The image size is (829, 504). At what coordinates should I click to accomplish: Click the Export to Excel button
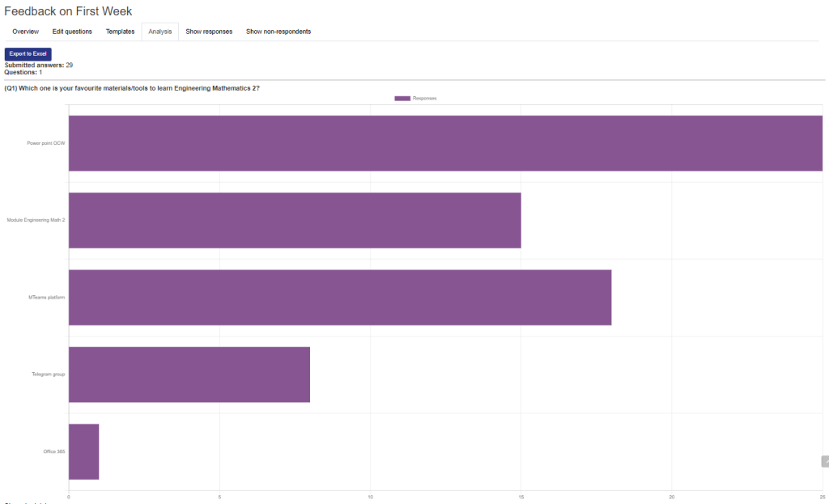coord(28,53)
